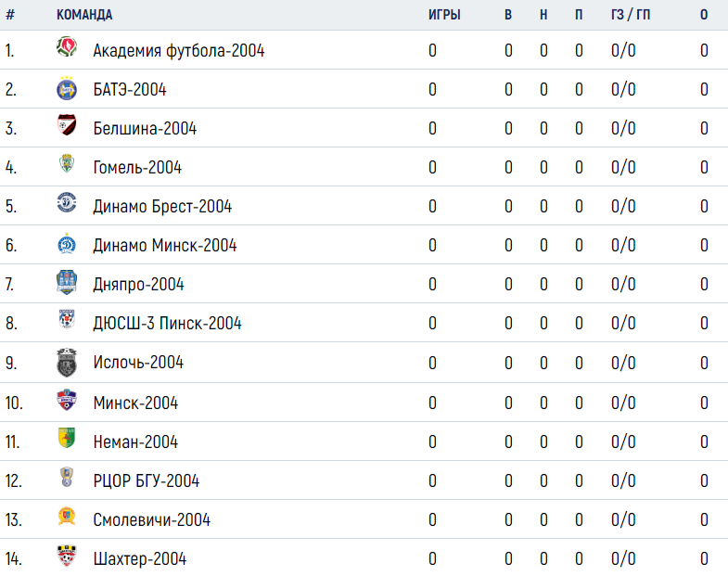Open the РЦОР БГУ-2004 team link
This screenshot has width=728, height=576.
pyautogui.click(x=147, y=480)
